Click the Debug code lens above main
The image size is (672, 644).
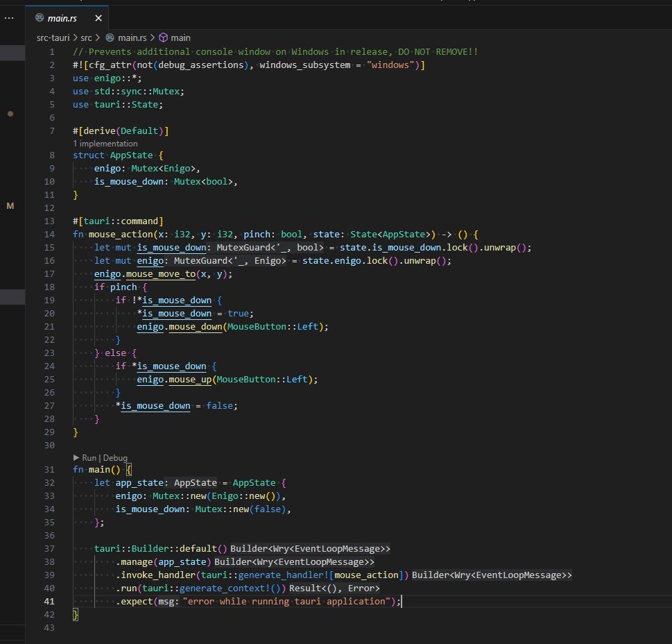coord(115,458)
